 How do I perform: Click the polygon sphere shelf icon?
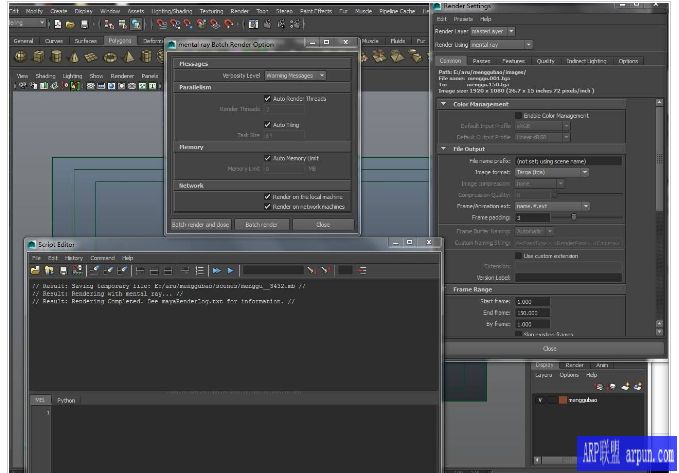[x=20, y=56]
